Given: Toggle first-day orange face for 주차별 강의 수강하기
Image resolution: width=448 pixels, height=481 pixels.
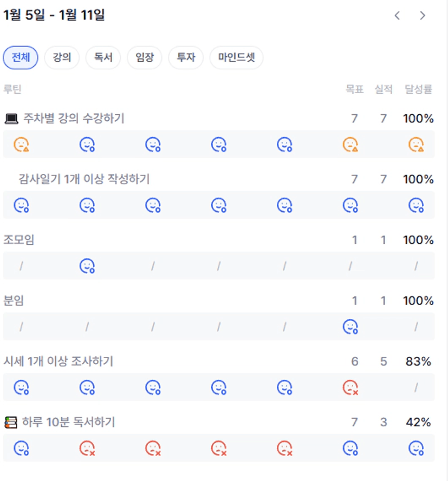Looking at the screenshot, I should click(x=22, y=145).
